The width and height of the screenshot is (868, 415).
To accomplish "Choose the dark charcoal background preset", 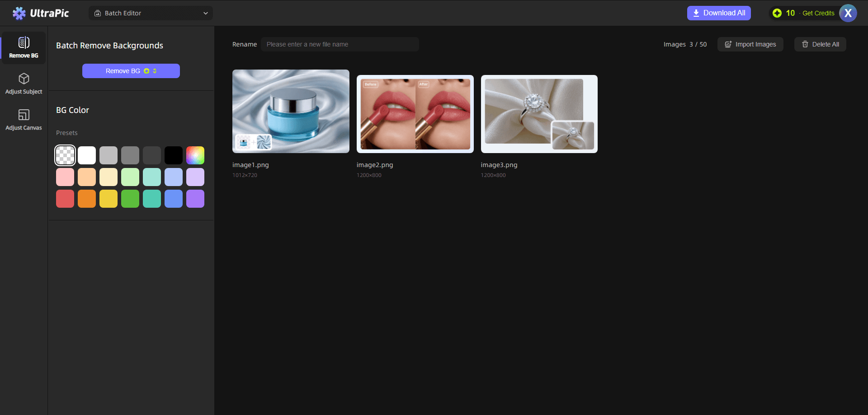I will [x=152, y=155].
